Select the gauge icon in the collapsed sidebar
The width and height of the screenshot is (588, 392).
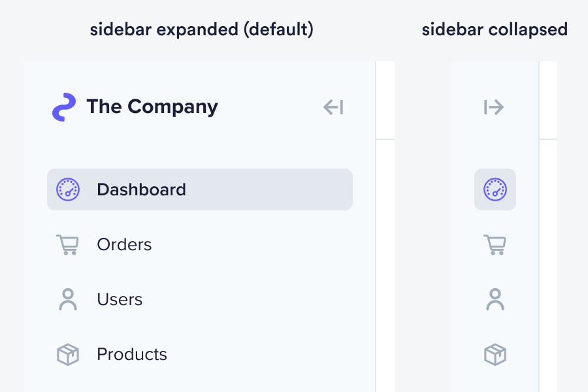click(x=495, y=189)
